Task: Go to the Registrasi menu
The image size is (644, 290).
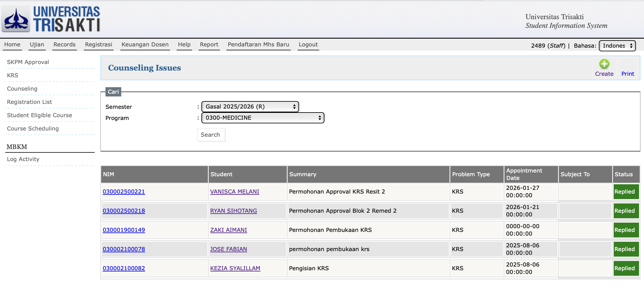Action: coord(98,45)
